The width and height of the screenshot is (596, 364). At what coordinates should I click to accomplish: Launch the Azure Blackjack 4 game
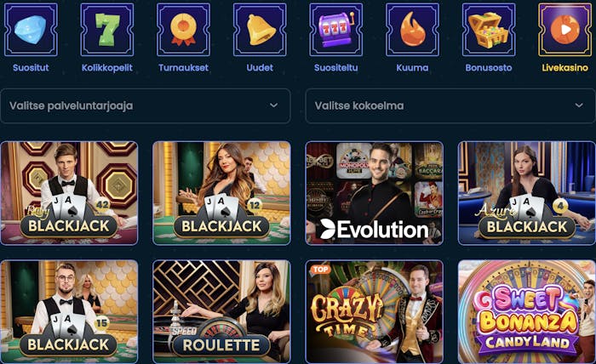tap(527, 193)
